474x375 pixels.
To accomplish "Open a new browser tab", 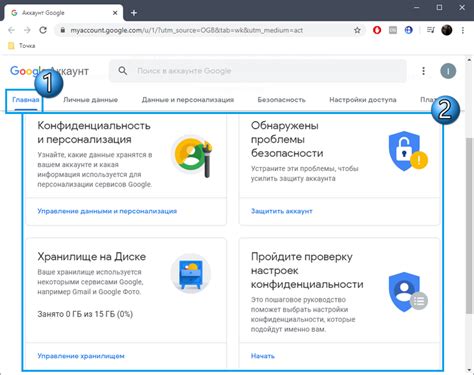I will point(134,13).
